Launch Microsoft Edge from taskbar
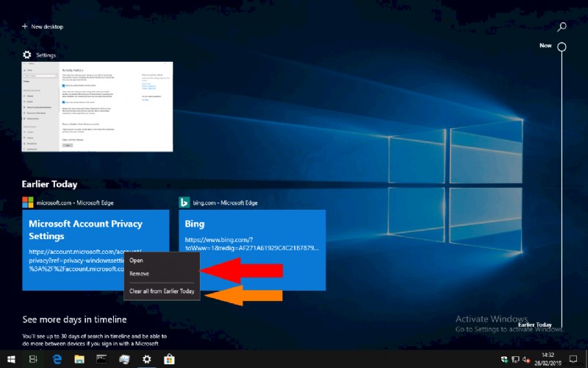The image size is (588, 368). click(x=57, y=359)
